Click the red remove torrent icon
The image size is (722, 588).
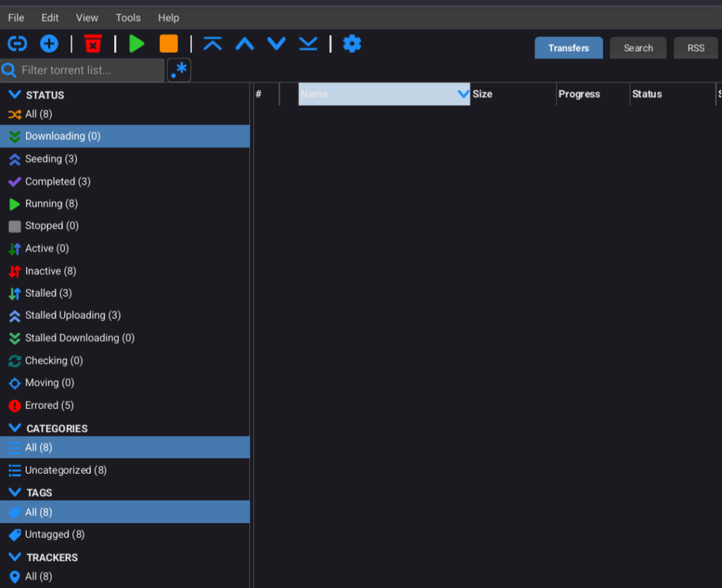pyautogui.click(x=92, y=44)
